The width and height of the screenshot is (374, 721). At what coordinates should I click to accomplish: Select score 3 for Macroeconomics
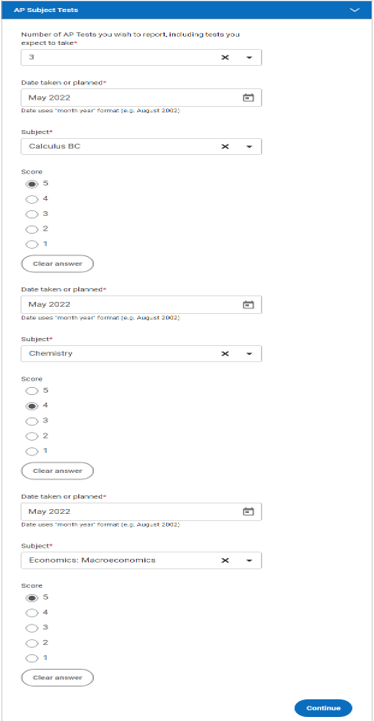click(31, 628)
